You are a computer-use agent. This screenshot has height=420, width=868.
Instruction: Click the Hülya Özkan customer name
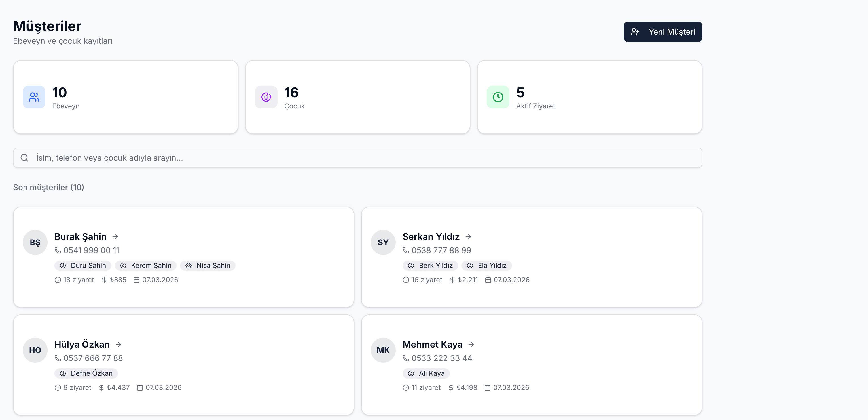tap(82, 345)
